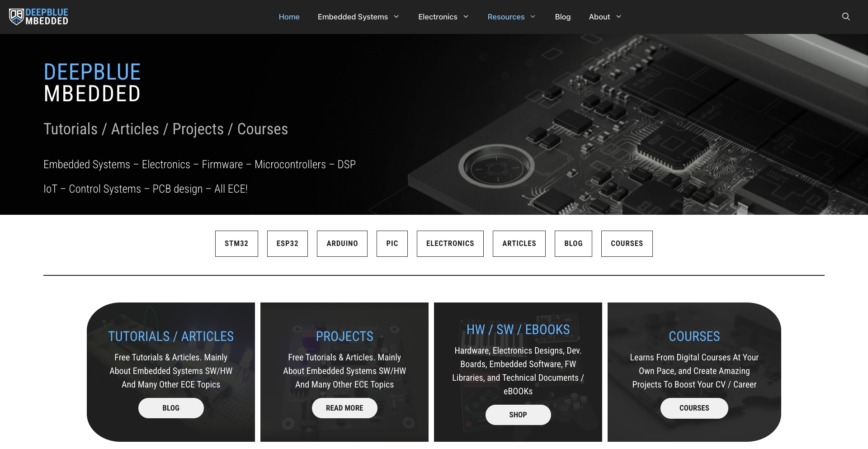The image size is (868, 449).
Task: Click the PROJECTS card heading
Action: [x=344, y=336]
